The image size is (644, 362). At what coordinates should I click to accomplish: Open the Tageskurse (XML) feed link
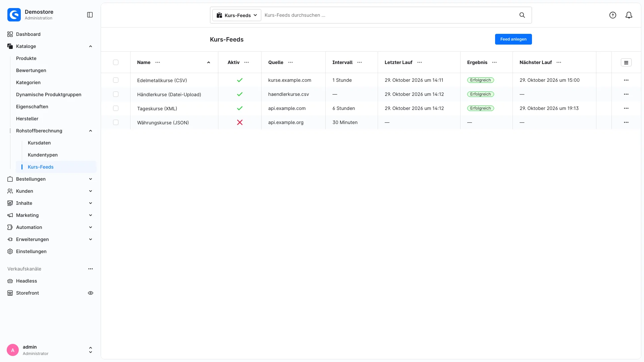tap(157, 109)
